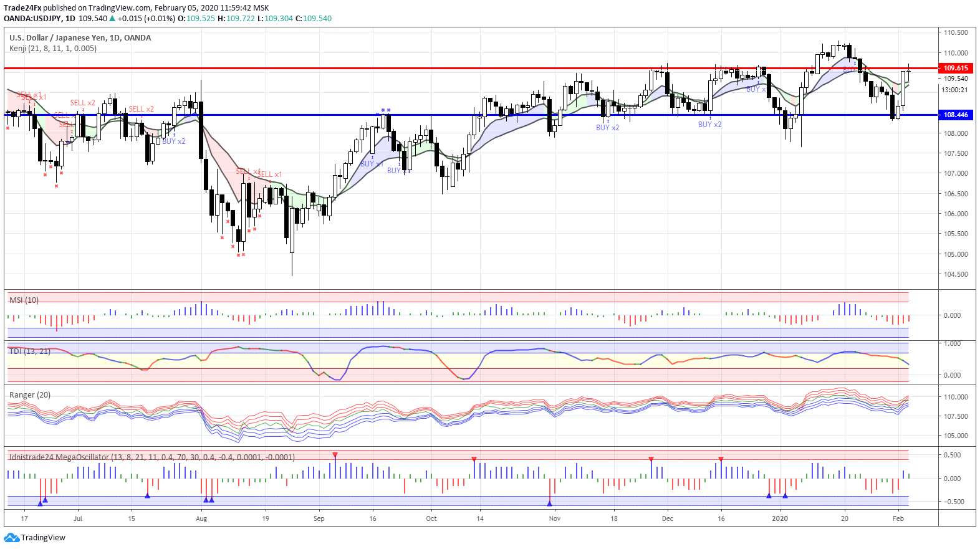Click the 108.000 price axis value
Viewport: 980px width, 549px height.
tap(956, 133)
